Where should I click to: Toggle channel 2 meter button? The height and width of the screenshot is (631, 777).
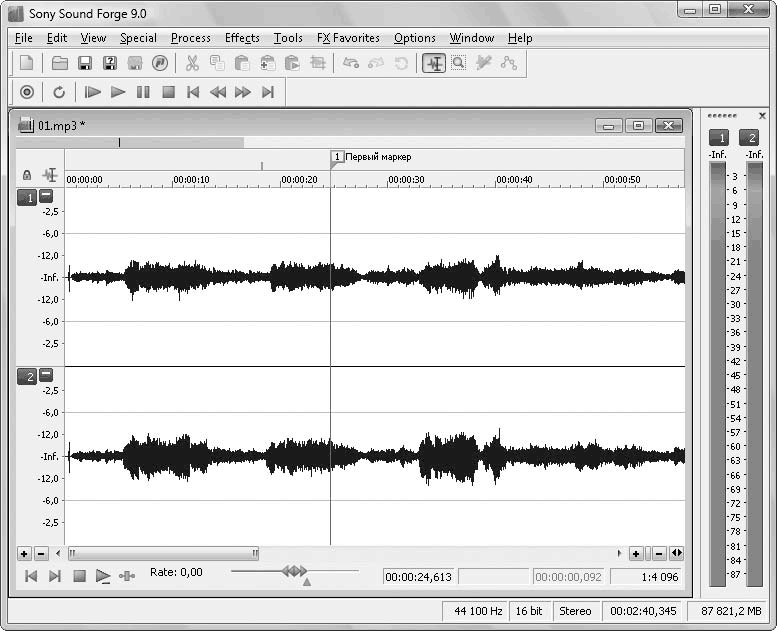[749, 137]
